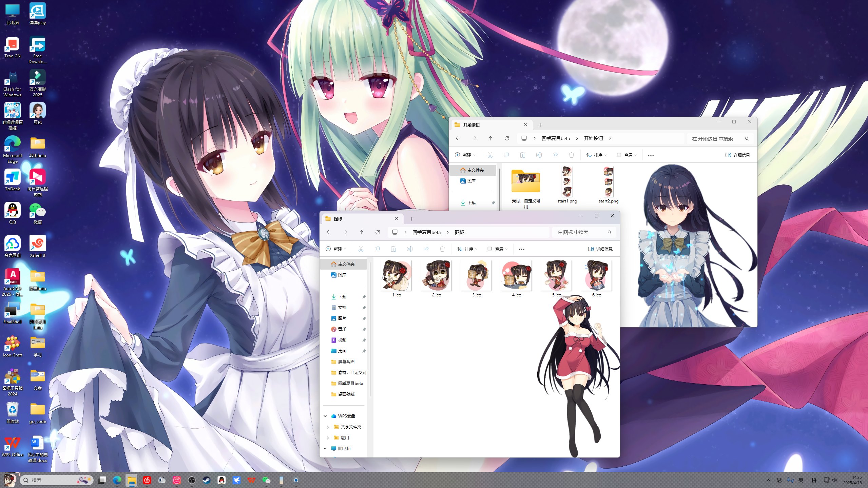Open NetEase Cloud Music in taskbar
868x488 pixels.
(147, 480)
